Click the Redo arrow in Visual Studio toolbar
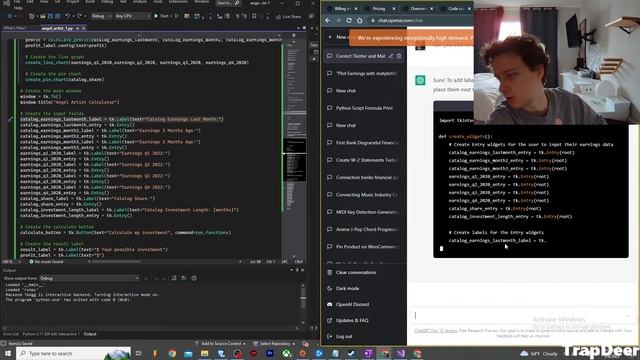 [80, 16]
